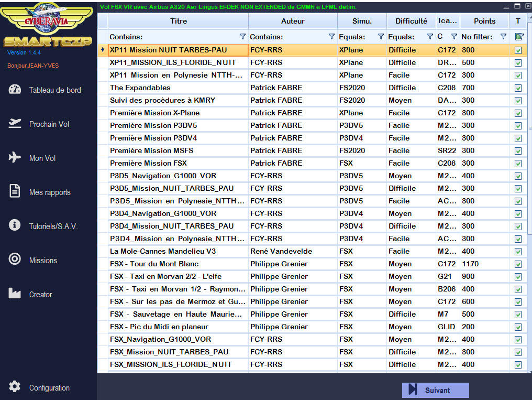
Task: Open Mon Vol menu item
Action: [x=42, y=158]
